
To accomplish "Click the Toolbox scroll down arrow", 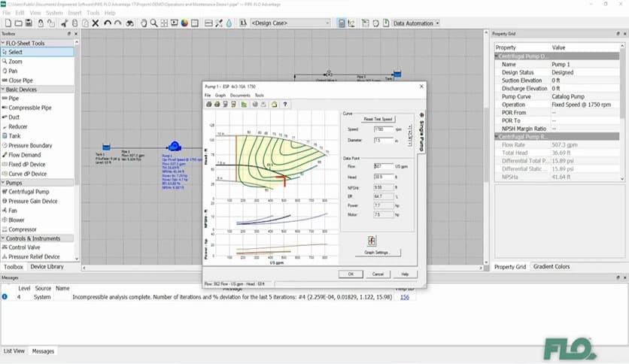I will (x=77, y=259).
